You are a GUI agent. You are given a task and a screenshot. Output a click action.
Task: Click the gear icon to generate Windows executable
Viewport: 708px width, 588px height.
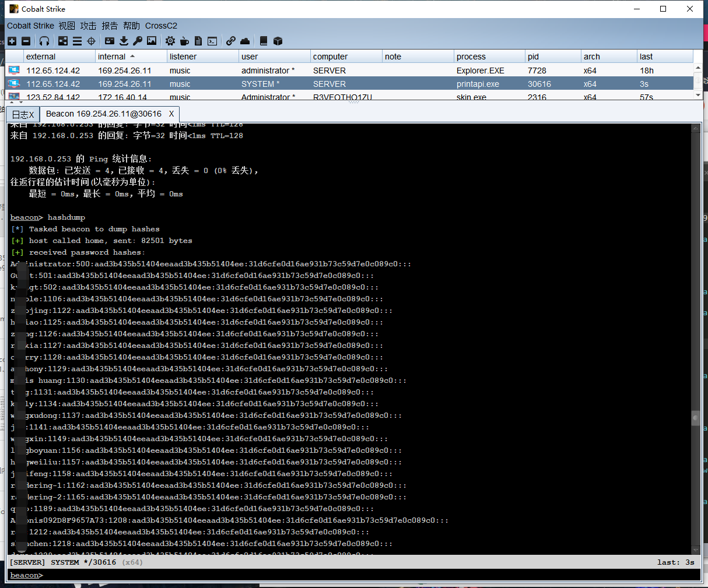[x=170, y=41]
